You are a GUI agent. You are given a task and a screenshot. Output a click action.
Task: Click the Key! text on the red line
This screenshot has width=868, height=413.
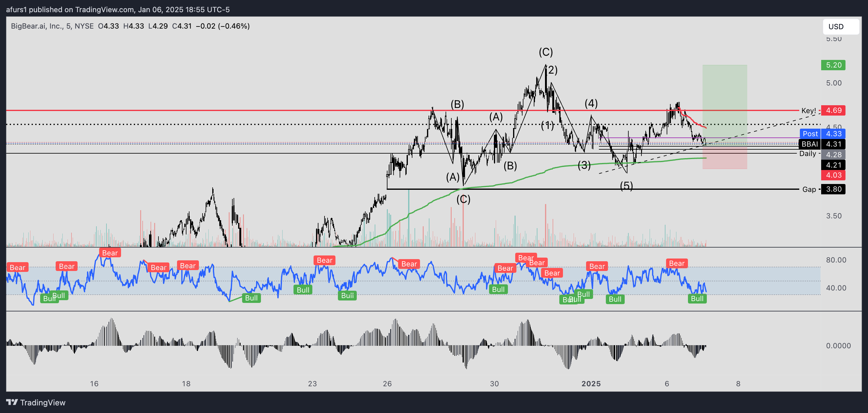tap(808, 110)
